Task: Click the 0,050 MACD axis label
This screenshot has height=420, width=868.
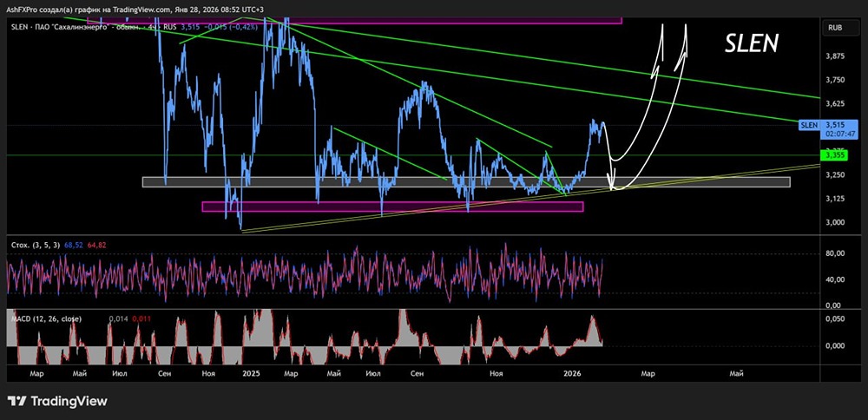Action: 833,319
